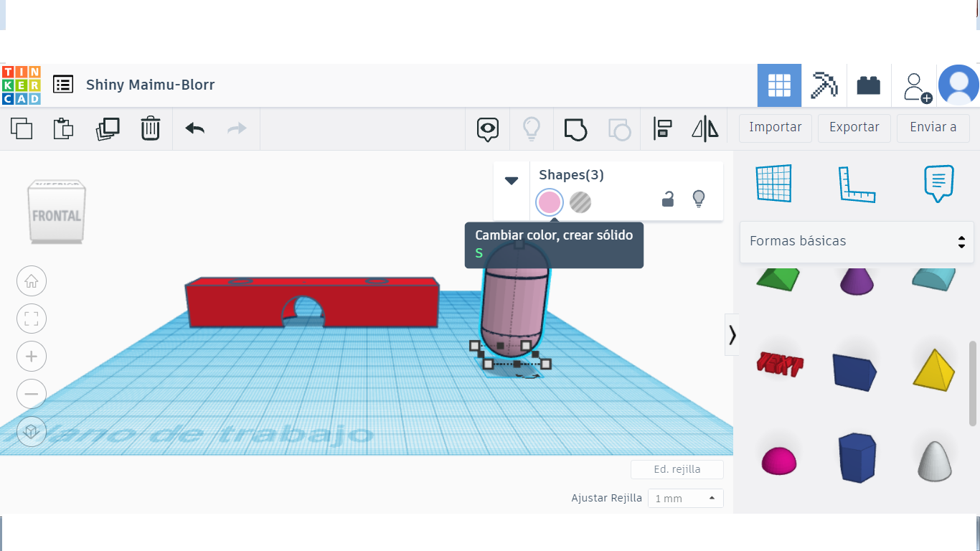Select the Workplane tool icon
Image resolution: width=980 pixels, height=551 pixels.
(773, 184)
